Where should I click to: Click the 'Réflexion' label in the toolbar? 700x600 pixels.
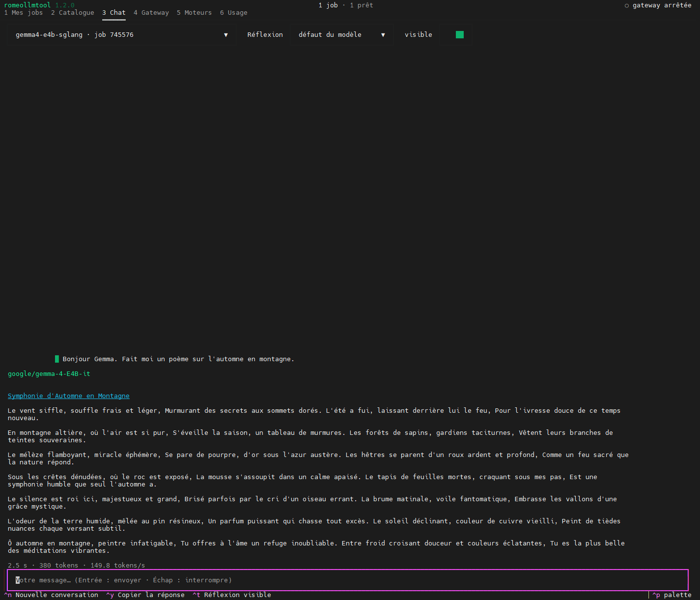pos(265,35)
